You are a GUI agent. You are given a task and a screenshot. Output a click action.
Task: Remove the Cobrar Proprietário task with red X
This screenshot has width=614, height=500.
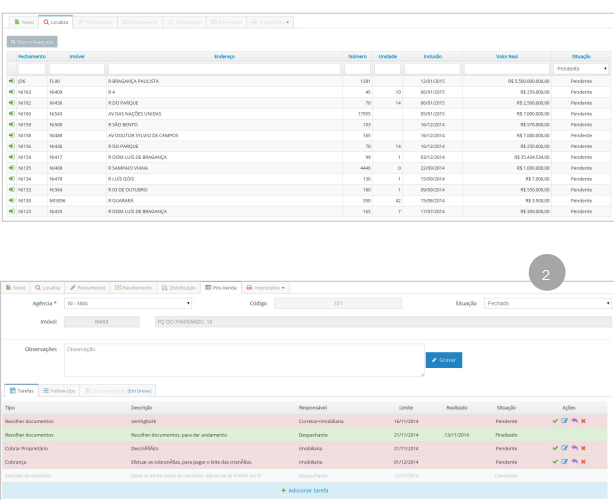point(583,448)
